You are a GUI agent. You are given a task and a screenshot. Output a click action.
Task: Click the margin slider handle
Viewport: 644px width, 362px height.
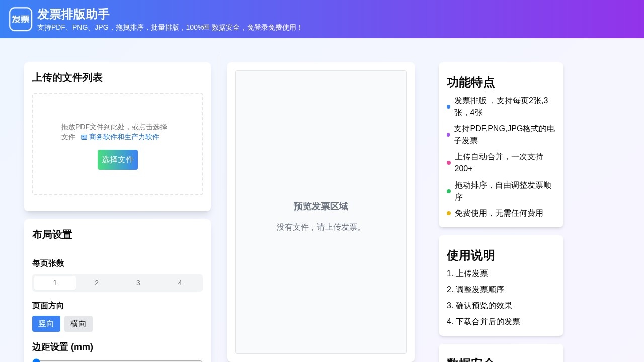tap(36, 360)
